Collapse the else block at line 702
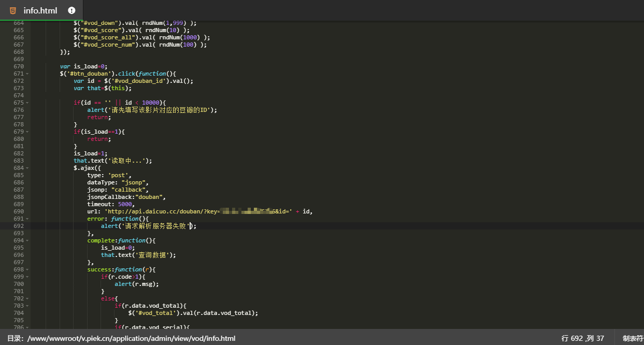This screenshot has height=345, width=644. point(27,298)
